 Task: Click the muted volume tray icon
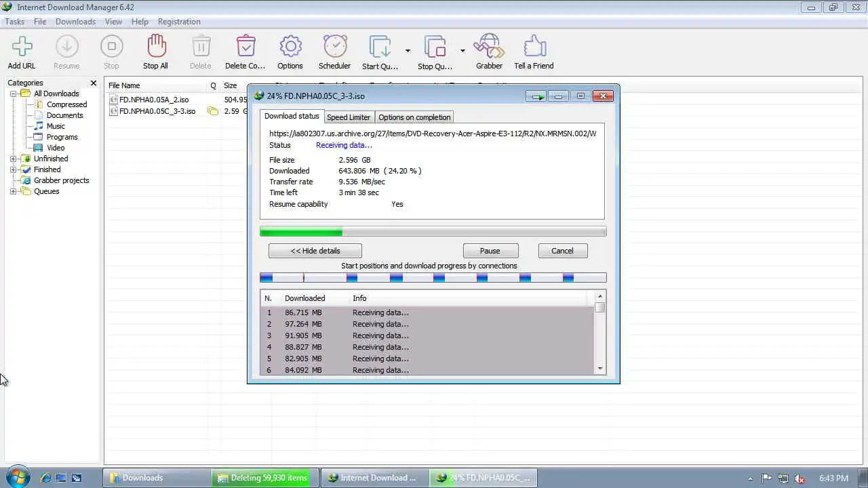pos(800,478)
